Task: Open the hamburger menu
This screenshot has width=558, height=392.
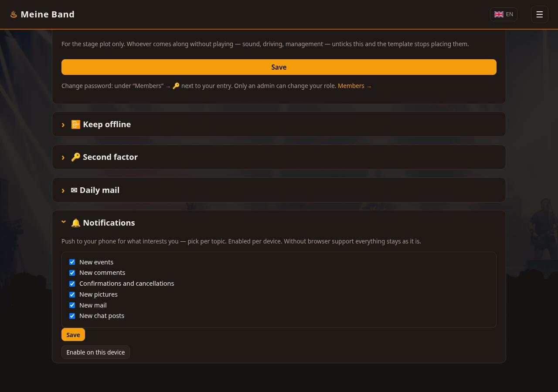Action: coord(539,14)
